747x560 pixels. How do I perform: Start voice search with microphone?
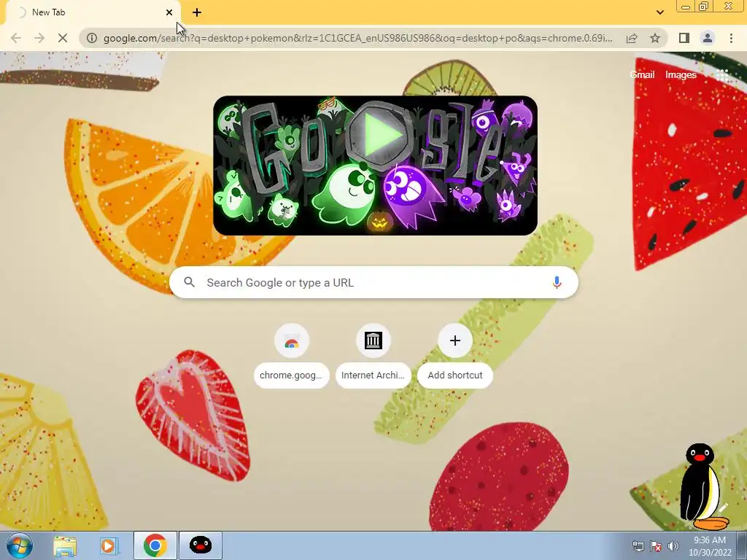click(557, 282)
